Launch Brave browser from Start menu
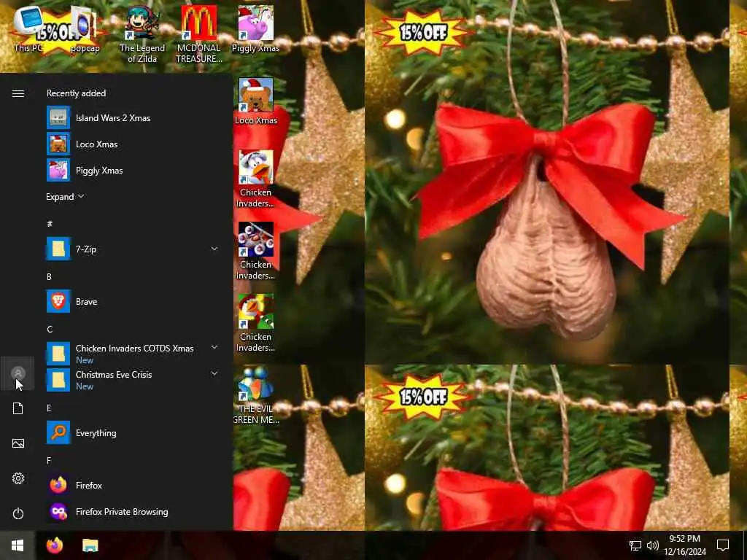The height and width of the screenshot is (560, 747). click(133, 301)
